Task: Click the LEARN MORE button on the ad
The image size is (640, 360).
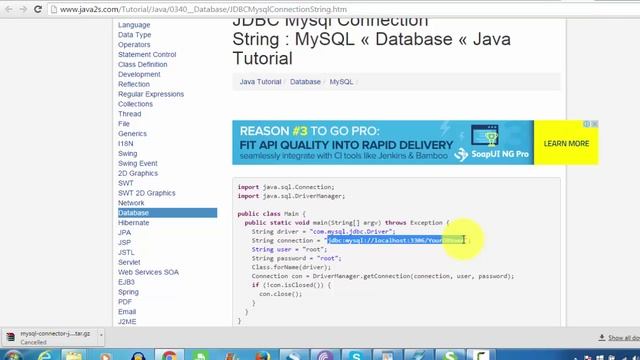Action: 566,143
